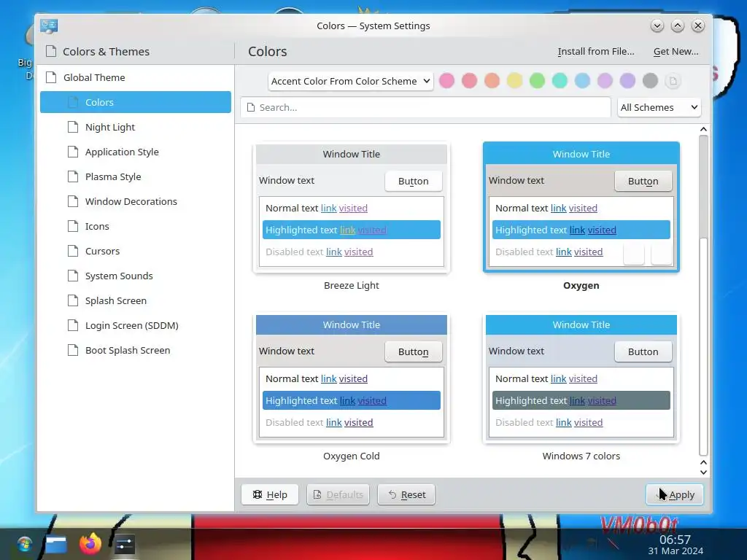Select the teal accent color swatch
Image resolution: width=747 pixels, height=560 pixels.
tap(560, 81)
